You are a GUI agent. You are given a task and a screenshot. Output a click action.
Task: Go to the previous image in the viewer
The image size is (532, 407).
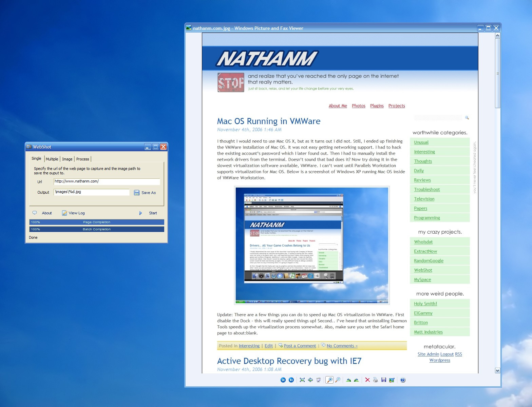[283, 380]
